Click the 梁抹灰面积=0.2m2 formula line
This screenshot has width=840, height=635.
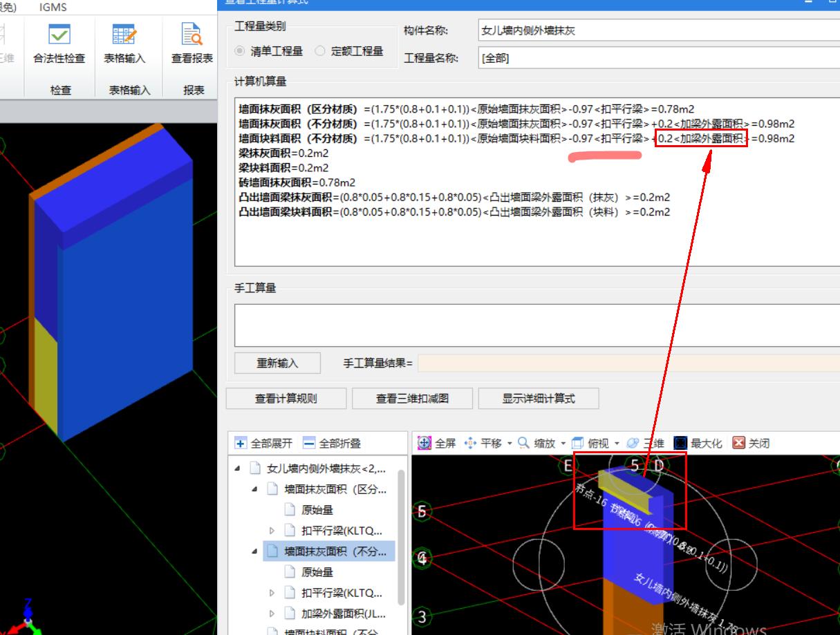[283, 153]
